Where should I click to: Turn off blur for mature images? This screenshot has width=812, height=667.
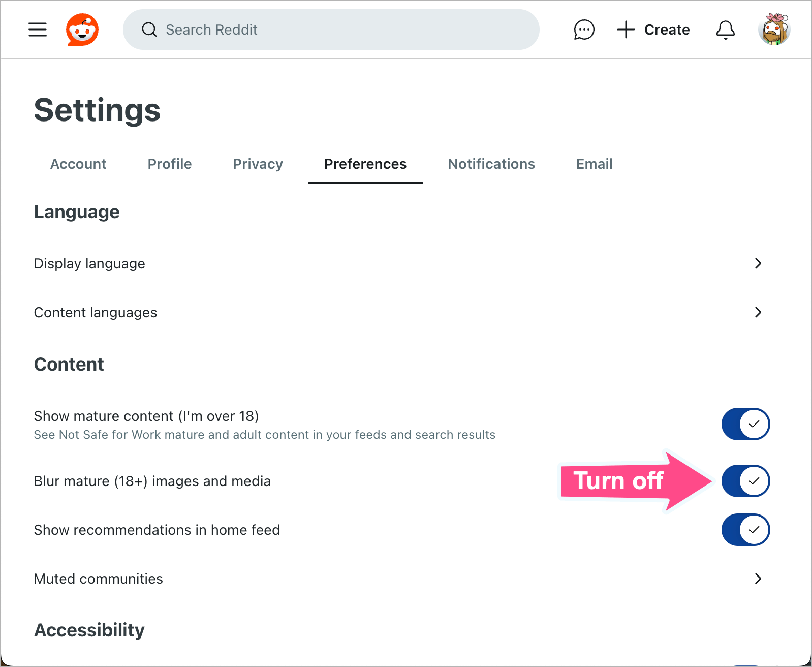point(745,480)
